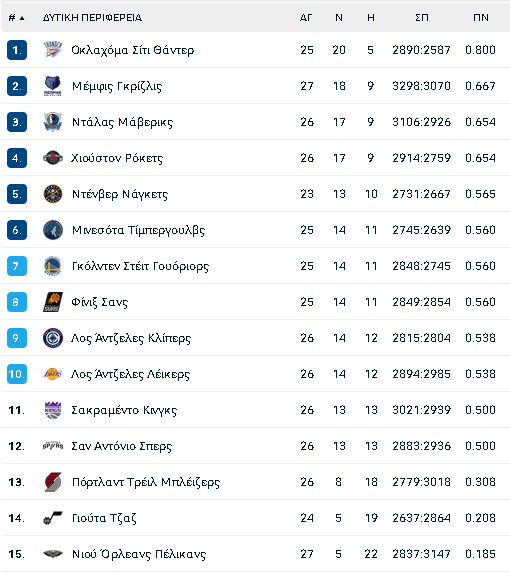Click the Denver Nuggets team logo
510x573 pixels.
pyautogui.click(x=53, y=194)
